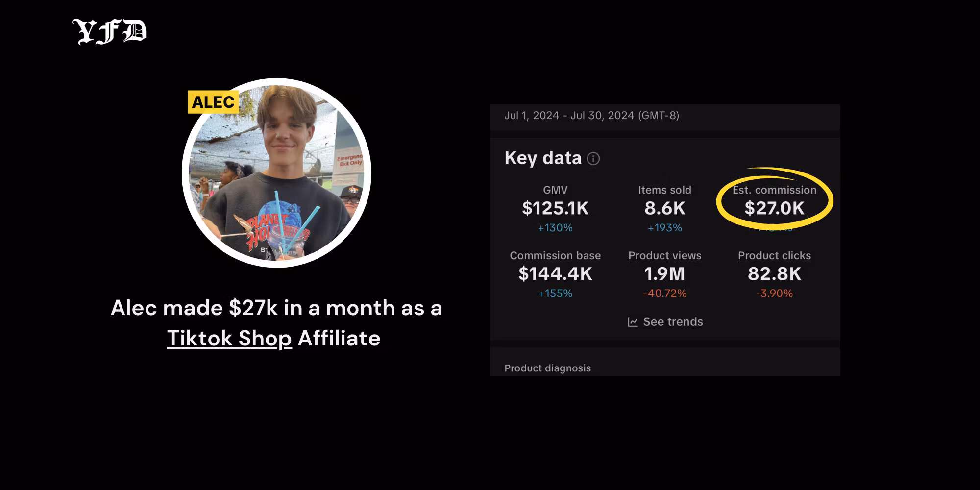Click the Product clicks -3.90% change
This screenshot has width=980, height=490.
[x=774, y=294]
